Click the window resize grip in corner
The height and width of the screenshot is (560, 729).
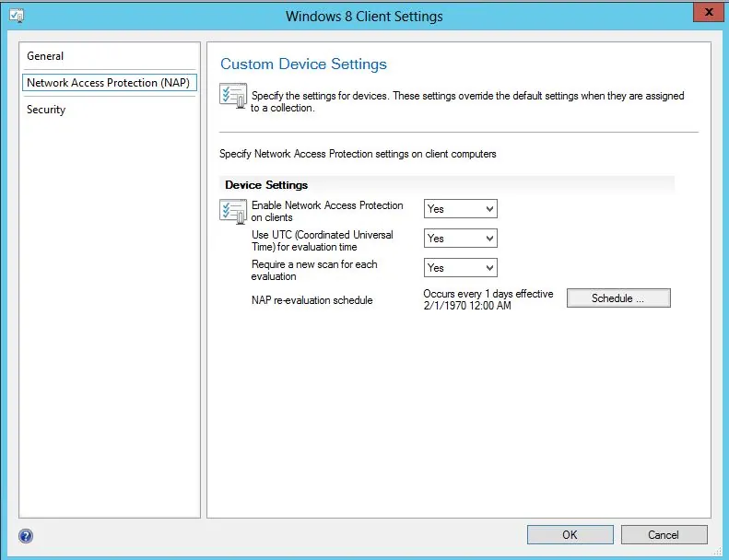point(718,551)
